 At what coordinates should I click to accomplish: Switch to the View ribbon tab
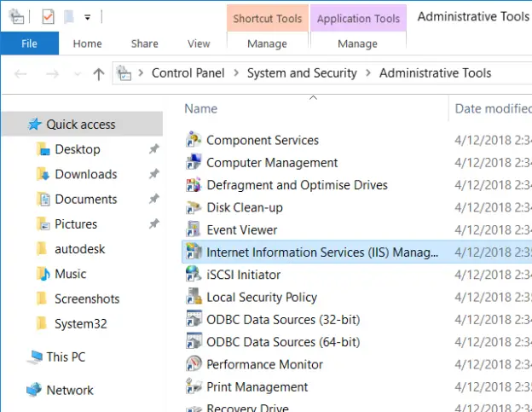coord(199,44)
